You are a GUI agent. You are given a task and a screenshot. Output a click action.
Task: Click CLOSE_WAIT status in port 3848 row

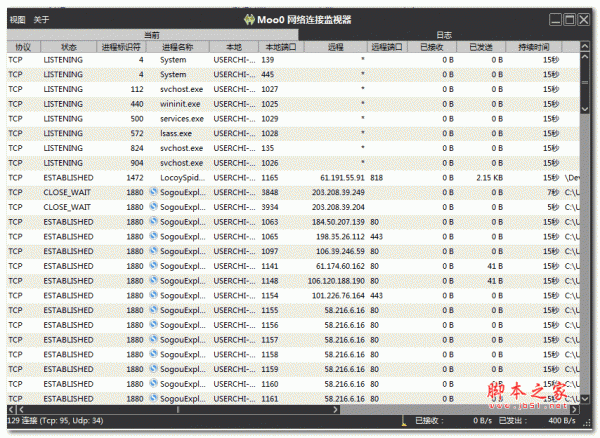[67, 192]
